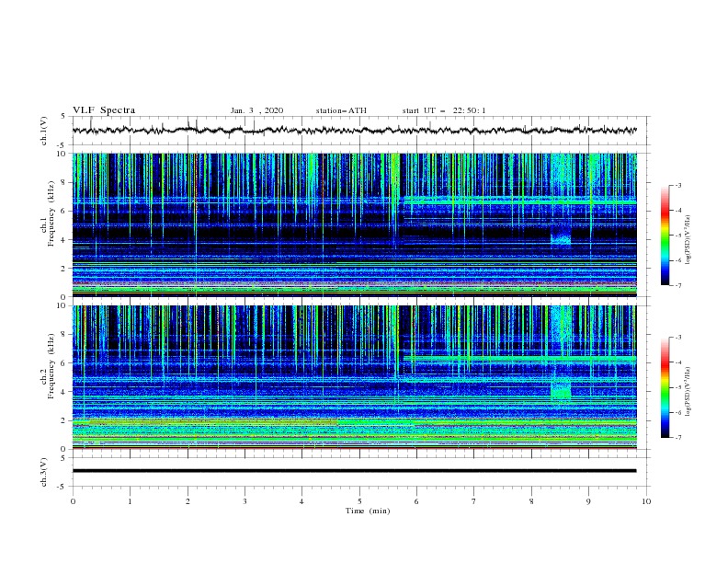Viewport: 728px width, 563px height.
Task: Click tick label "1" on the time axis
Action: (130, 501)
